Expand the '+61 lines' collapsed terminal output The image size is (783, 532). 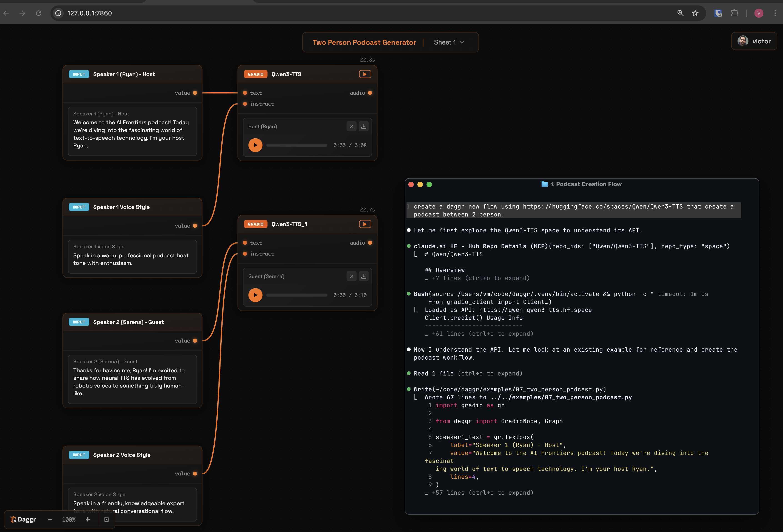click(x=479, y=334)
